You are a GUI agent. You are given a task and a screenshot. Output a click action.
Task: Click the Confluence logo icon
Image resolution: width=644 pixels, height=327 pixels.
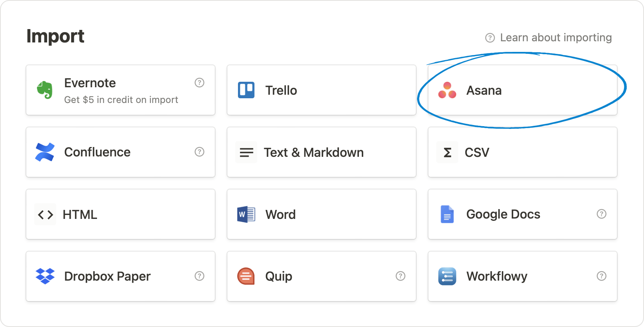point(45,152)
